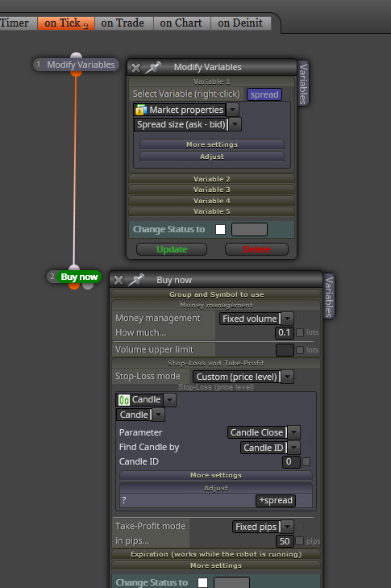The height and width of the screenshot is (588, 391).
Task: Toggle the checkbox beside How much lots
Action: pyautogui.click(x=300, y=332)
